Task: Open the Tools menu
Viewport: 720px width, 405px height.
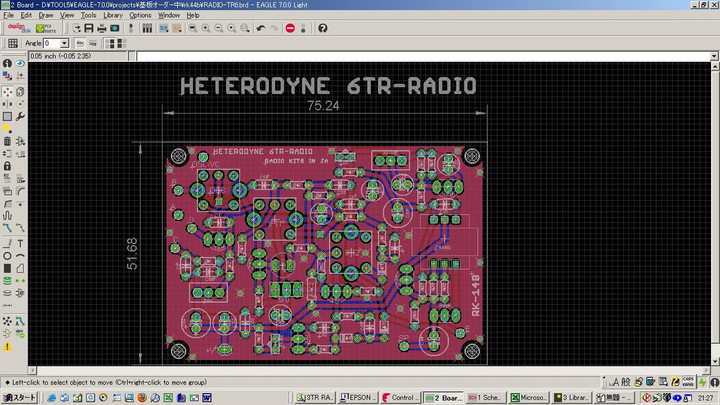Action: tap(89, 16)
